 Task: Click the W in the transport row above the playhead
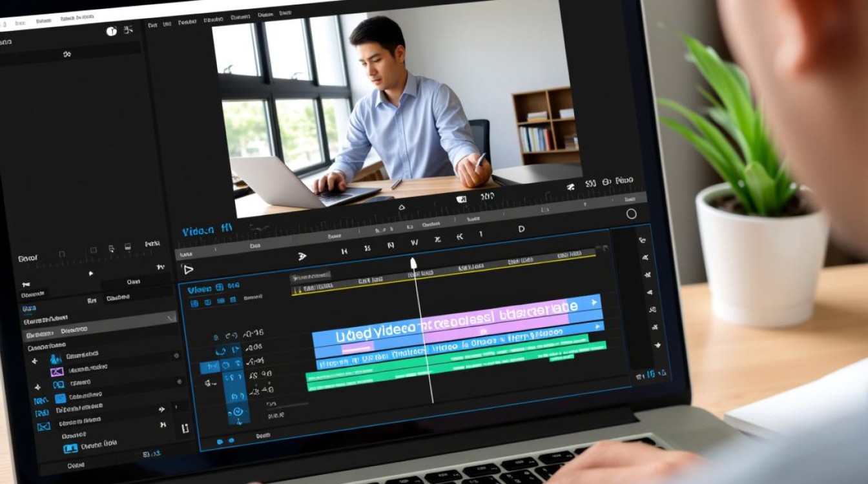coord(415,243)
